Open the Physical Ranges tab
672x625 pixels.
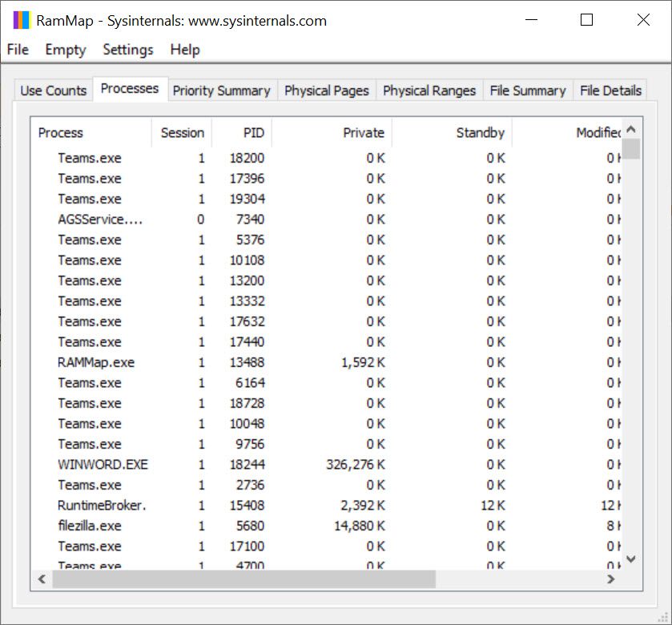coord(429,91)
